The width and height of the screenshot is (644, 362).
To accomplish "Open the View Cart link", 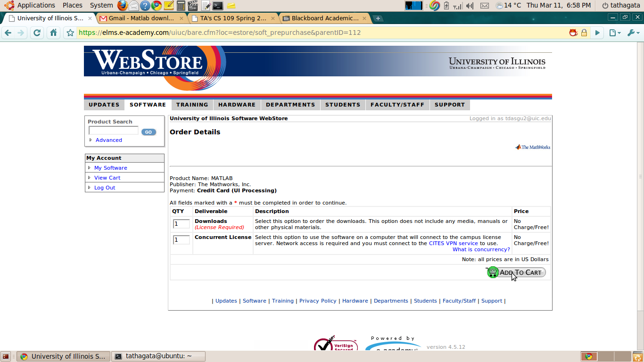I will [107, 178].
